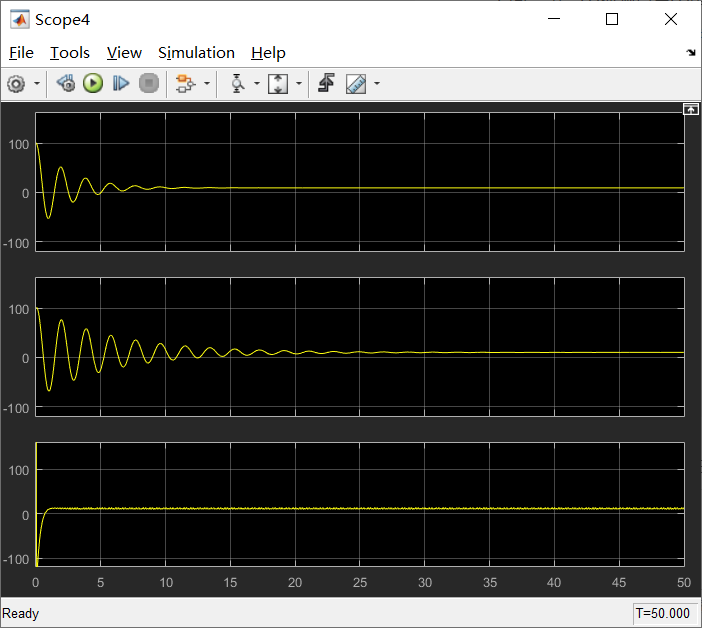The width and height of the screenshot is (702, 628).
Task: Click the x-axis label 50
Action: 684,582
